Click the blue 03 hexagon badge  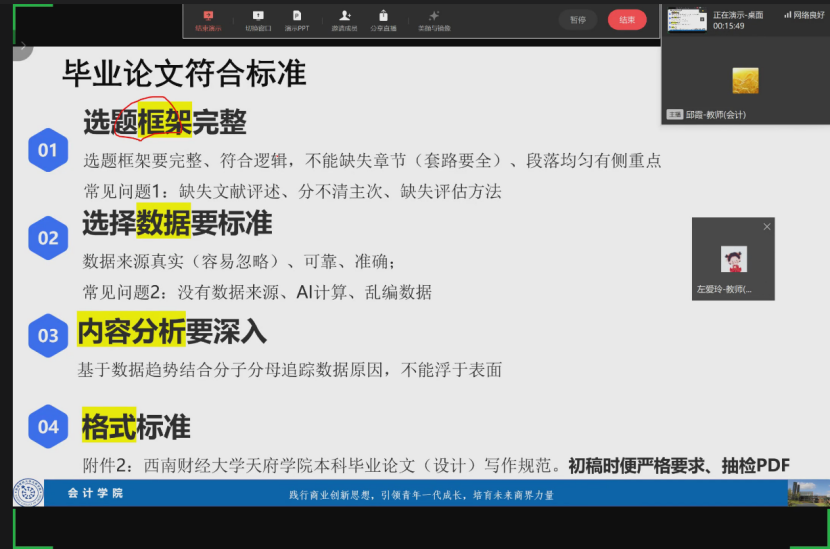(x=48, y=336)
